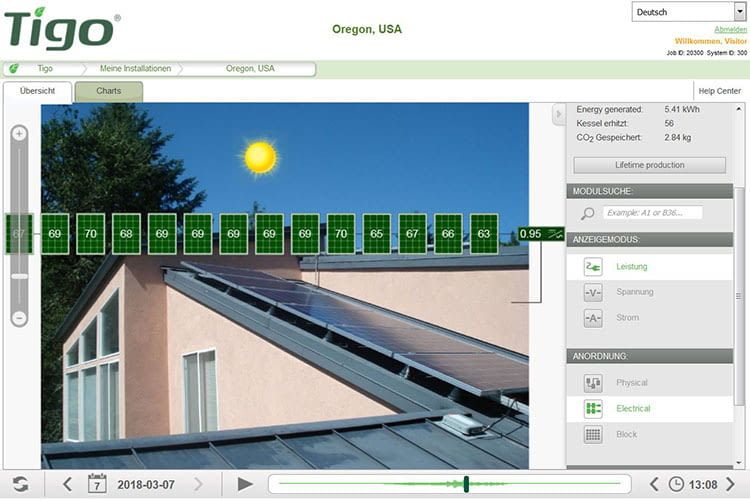Zoom out with the minus button
Image resolution: width=750 pixels, height=500 pixels.
coord(19,317)
